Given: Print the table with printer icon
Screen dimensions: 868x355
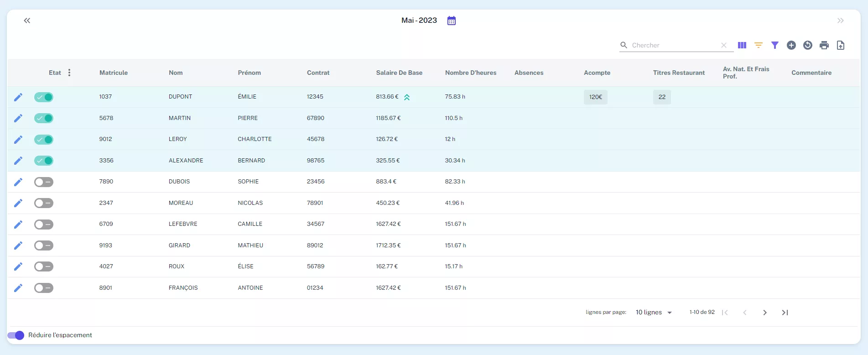Looking at the screenshot, I should pyautogui.click(x=824, y=45).
